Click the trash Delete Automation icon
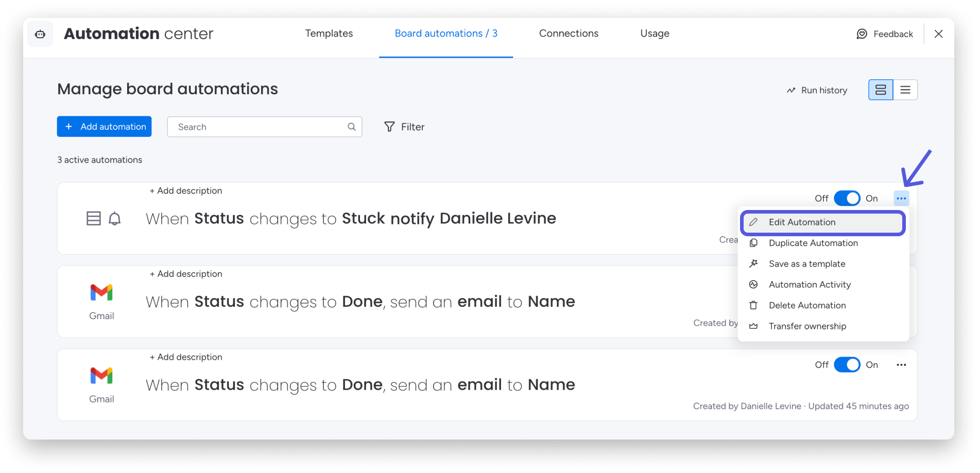Screen dimensions: 980x473 [753, 305]
